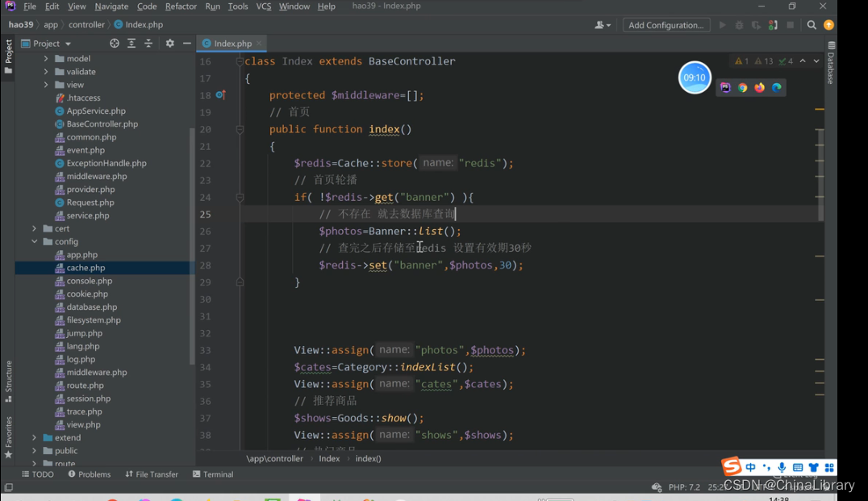The image size is (868, 501).
Task: Click the tool windows toggle in bottom-left corner
Action: [x=8, y=487]
